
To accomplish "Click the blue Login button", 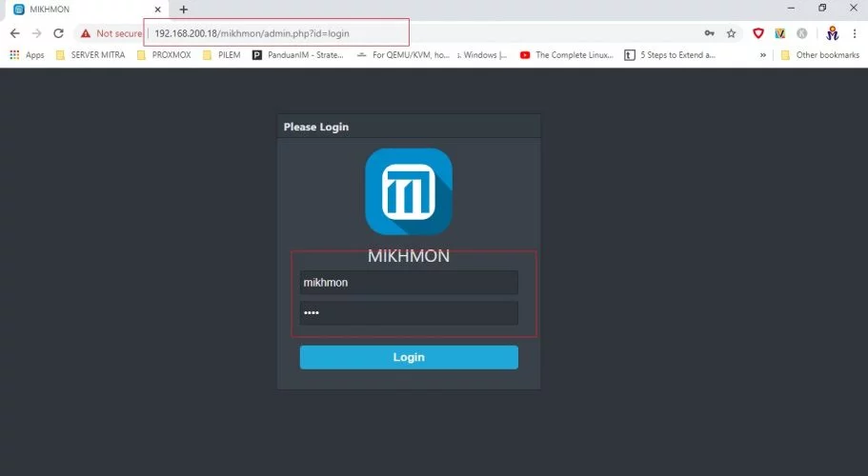I will (409, 357).
